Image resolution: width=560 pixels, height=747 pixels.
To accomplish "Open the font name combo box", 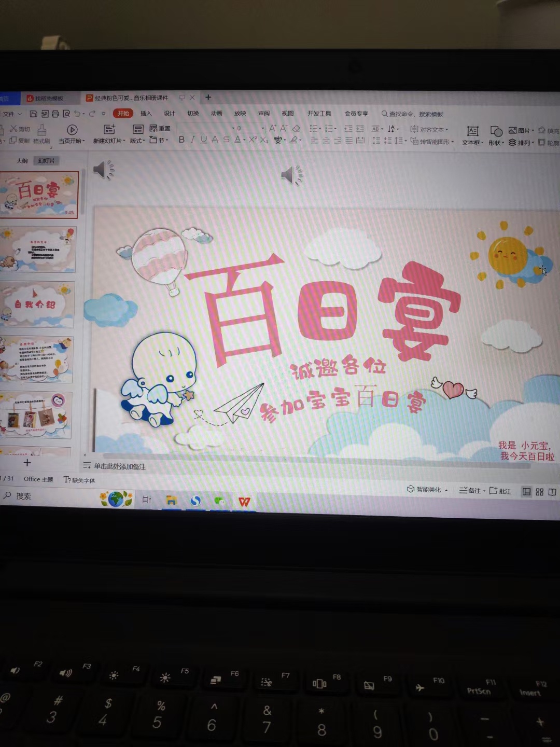I will 206,128.
